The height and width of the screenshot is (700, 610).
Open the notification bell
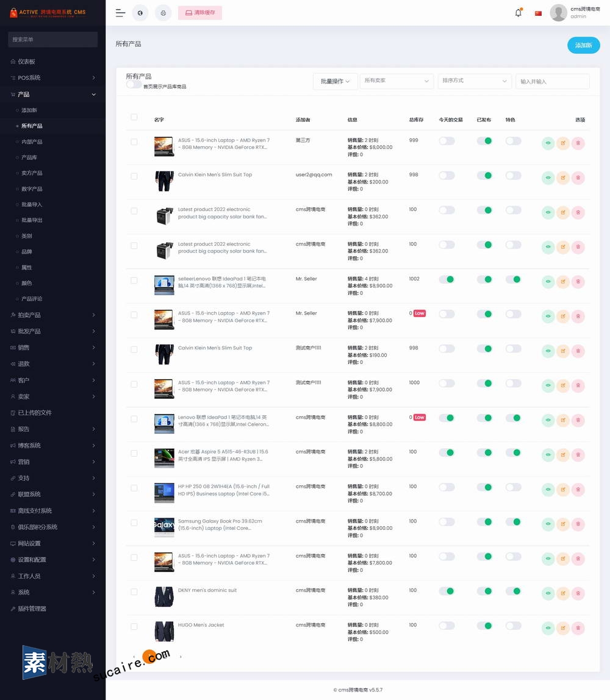click(518, 12)
